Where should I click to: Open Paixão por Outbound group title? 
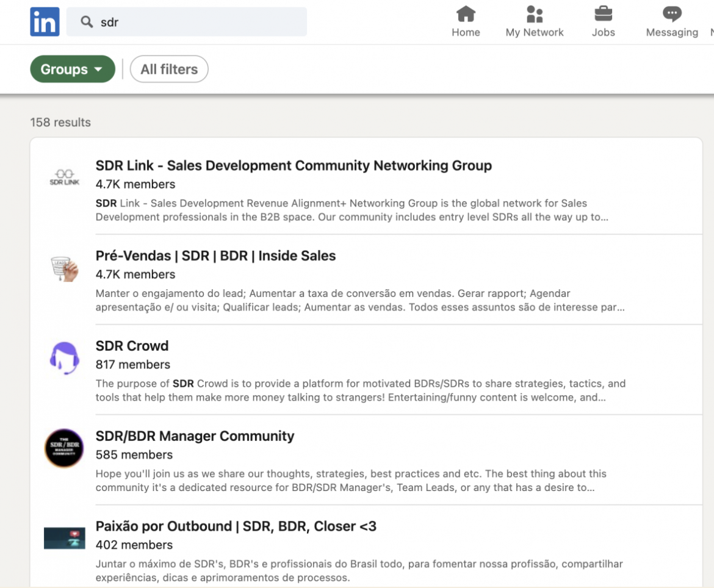tap(236, 526)
